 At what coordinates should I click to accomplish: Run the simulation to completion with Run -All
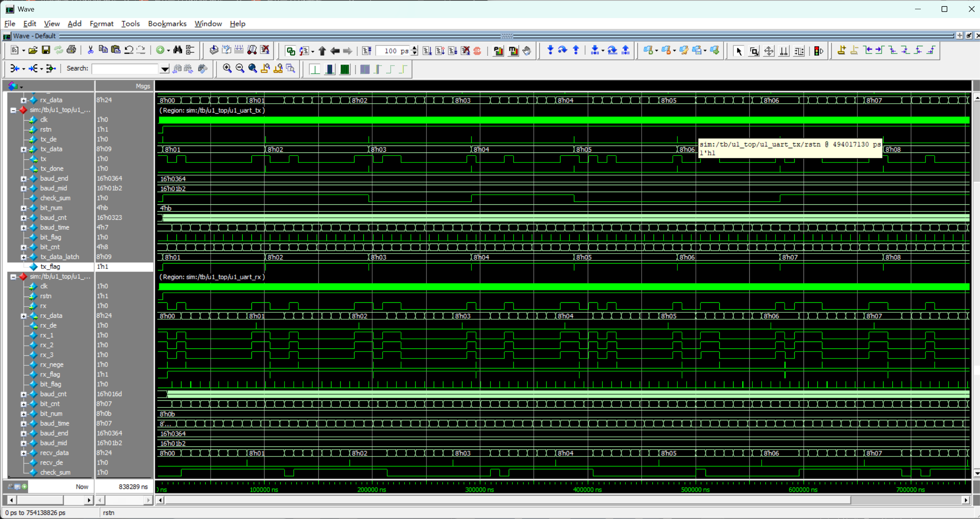point(453,51)
